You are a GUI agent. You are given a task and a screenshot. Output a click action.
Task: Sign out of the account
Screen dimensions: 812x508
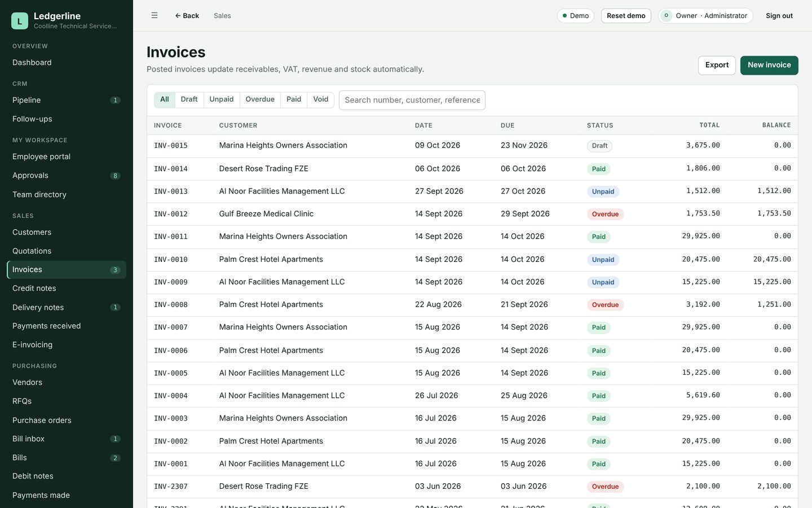tap(779, 16)
